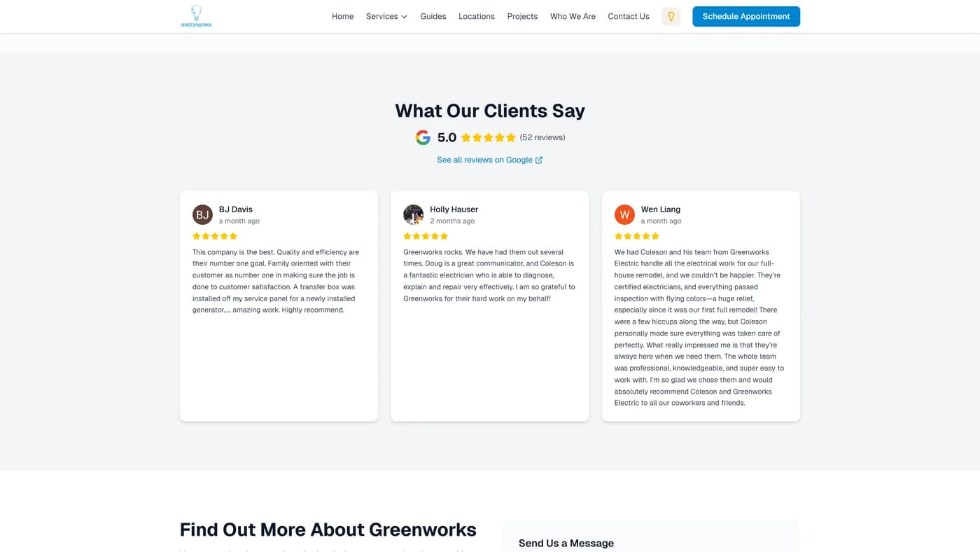Screen dimensions: 980x552
Task: Click the Google G icon next to the rating
Action: click(x=422, y=137)
